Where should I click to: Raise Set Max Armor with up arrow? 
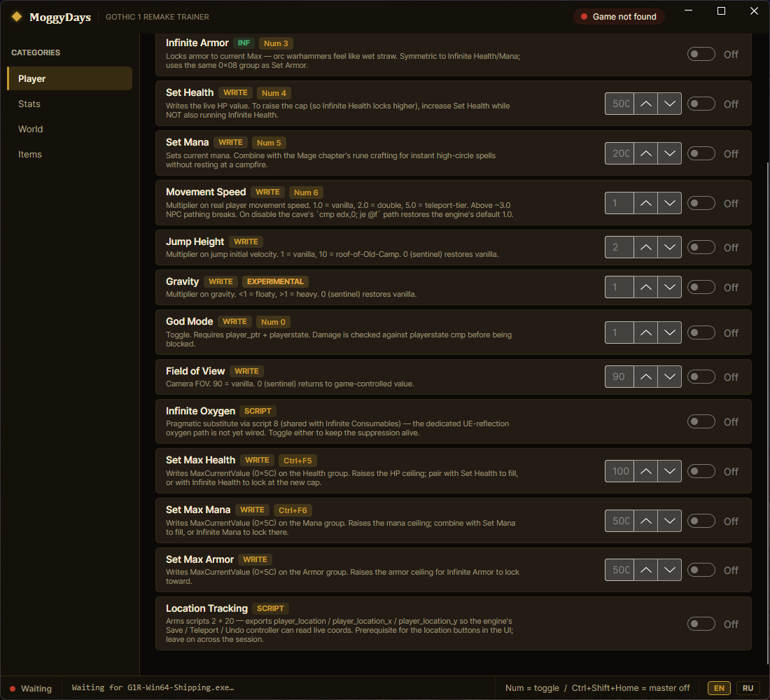coord(646,570)
